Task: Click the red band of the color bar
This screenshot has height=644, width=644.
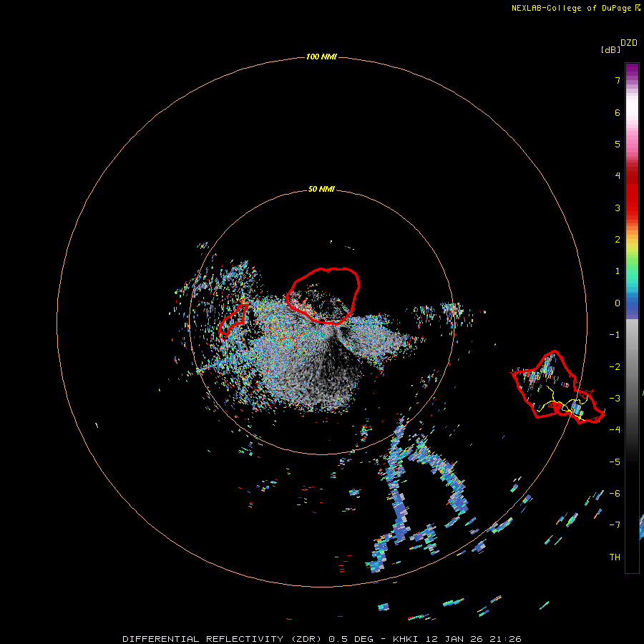Action: [632, 193]
